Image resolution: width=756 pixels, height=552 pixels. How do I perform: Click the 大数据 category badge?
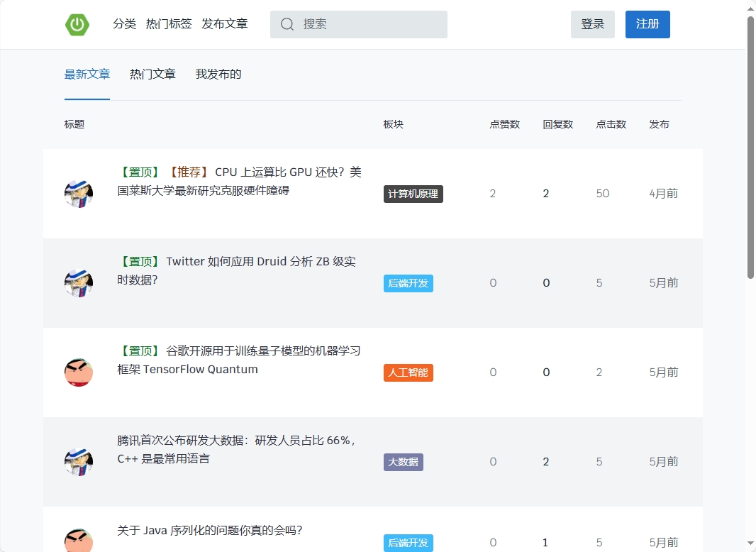point(403,461)
